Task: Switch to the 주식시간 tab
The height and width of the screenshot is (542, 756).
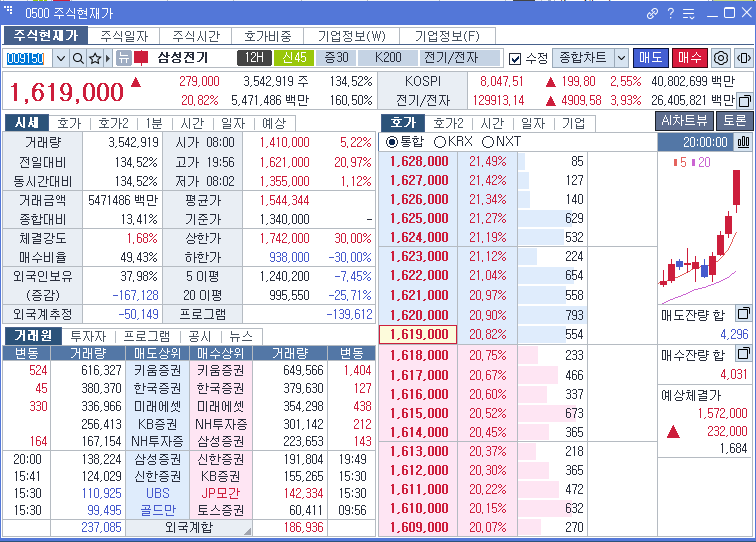Action: click(196, 36)
